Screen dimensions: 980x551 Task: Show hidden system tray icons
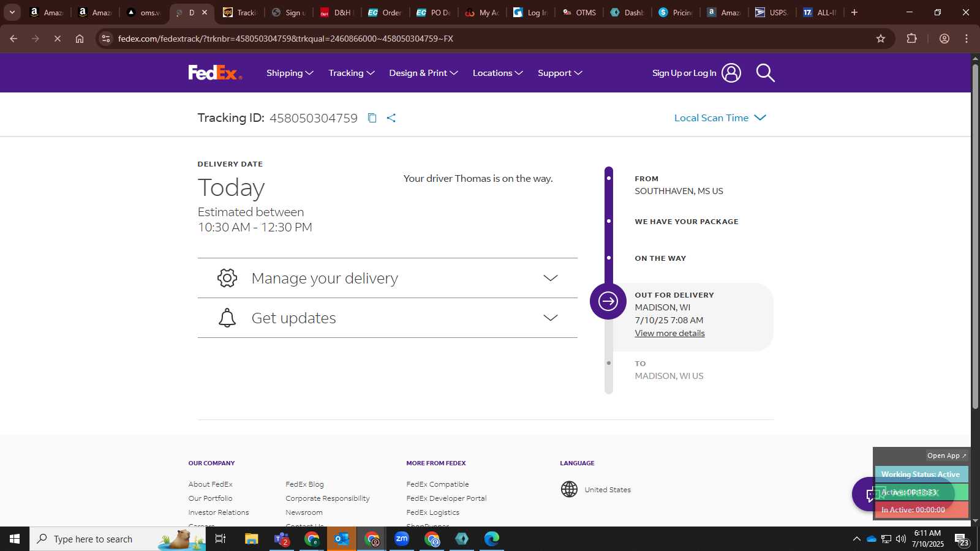tap(856, 539)
